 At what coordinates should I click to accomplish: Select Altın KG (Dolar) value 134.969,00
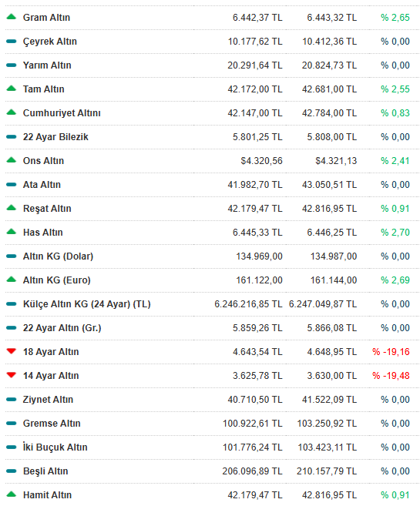259,256
